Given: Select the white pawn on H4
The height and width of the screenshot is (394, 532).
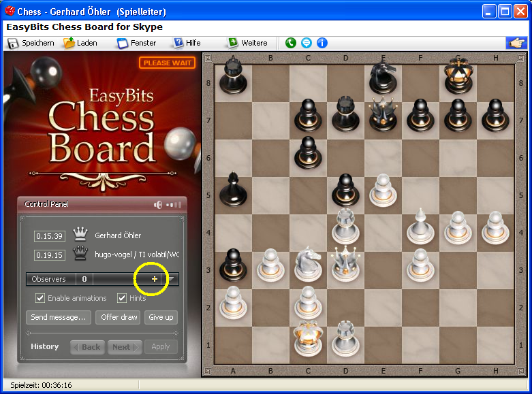Looking at the screenshot, I should (x=495, y=228).
